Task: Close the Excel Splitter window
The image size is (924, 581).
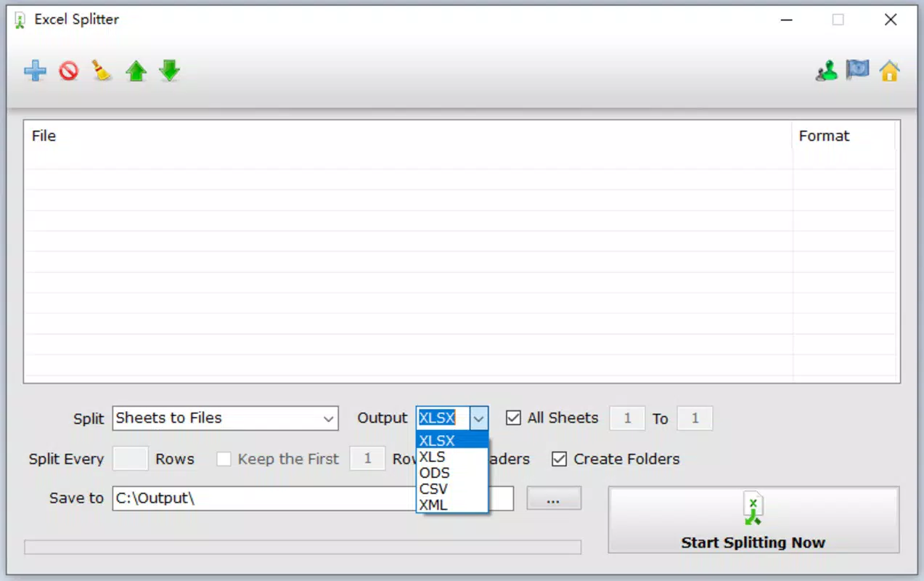Action: pos(891,20)
